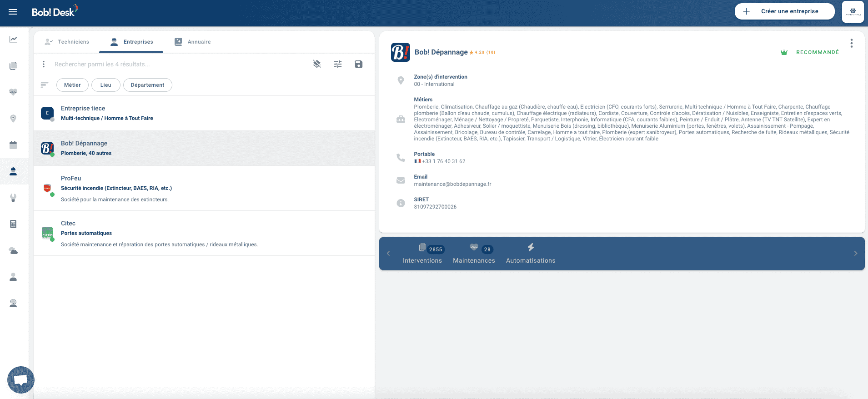Open the maintenance heartbeat sidebar icon
The width and height of the screenshot is (868, 399).
point(13,92)
